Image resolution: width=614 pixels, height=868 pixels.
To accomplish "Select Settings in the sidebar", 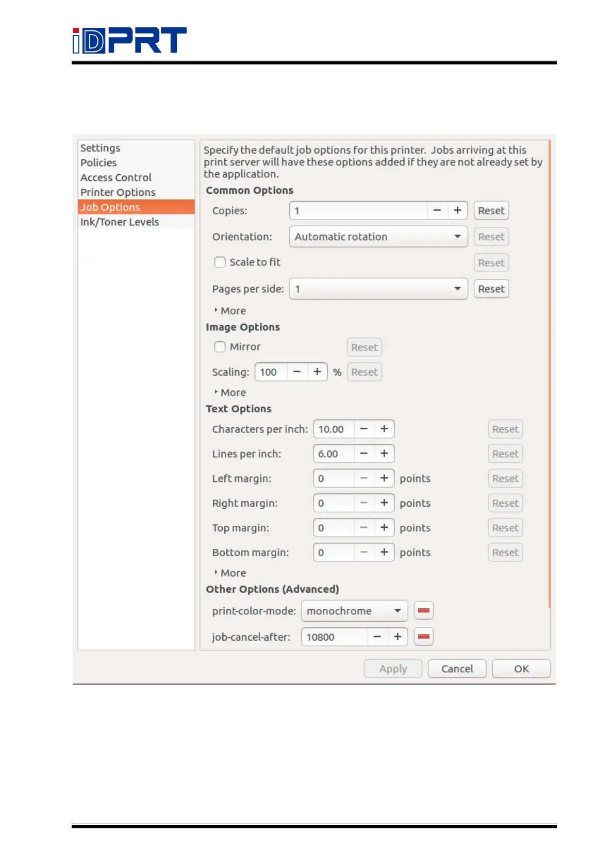I will [x=136, y=148].
